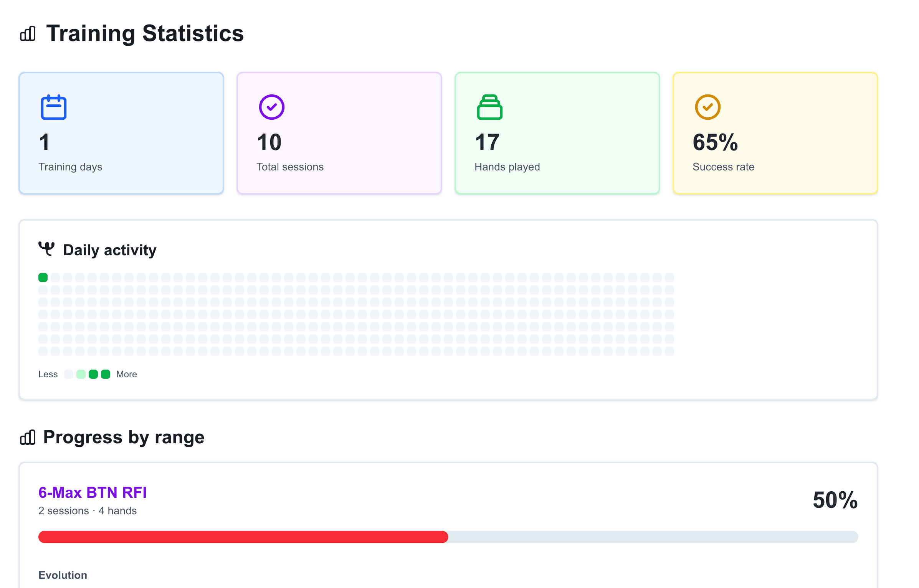Click the Daily activity heading icon
The width and height of the screenshot is (919, 588).
click(46, 249)
